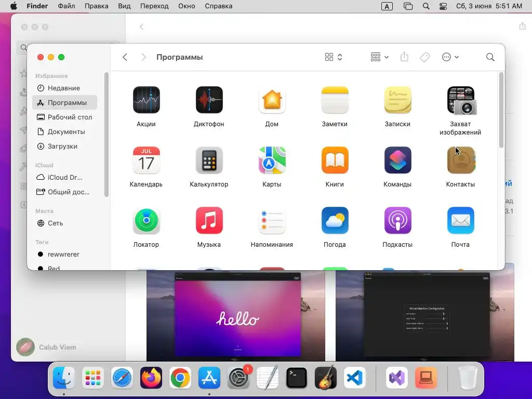Open GarageBand from the Dock

[x=326, y=377]
